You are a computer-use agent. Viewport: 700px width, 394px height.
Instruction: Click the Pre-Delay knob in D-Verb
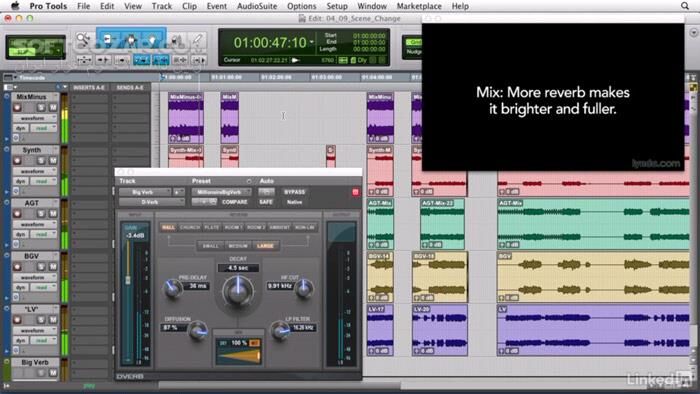[x=172, y=288]
